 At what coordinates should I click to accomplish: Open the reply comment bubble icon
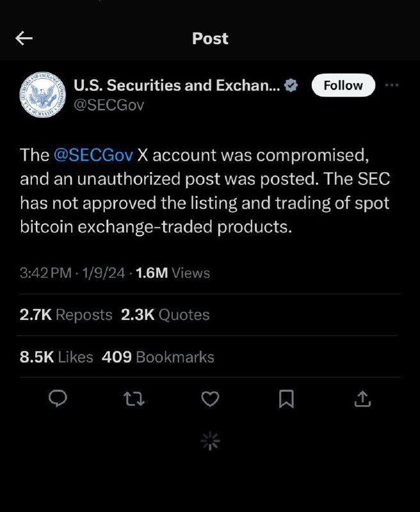(x=58, y=399)
